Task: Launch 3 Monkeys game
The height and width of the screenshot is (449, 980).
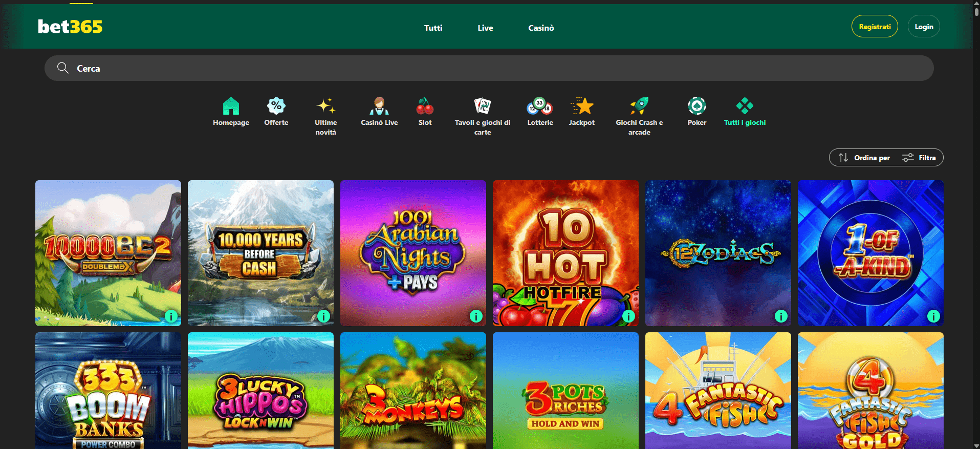Action: coord(413,391)
